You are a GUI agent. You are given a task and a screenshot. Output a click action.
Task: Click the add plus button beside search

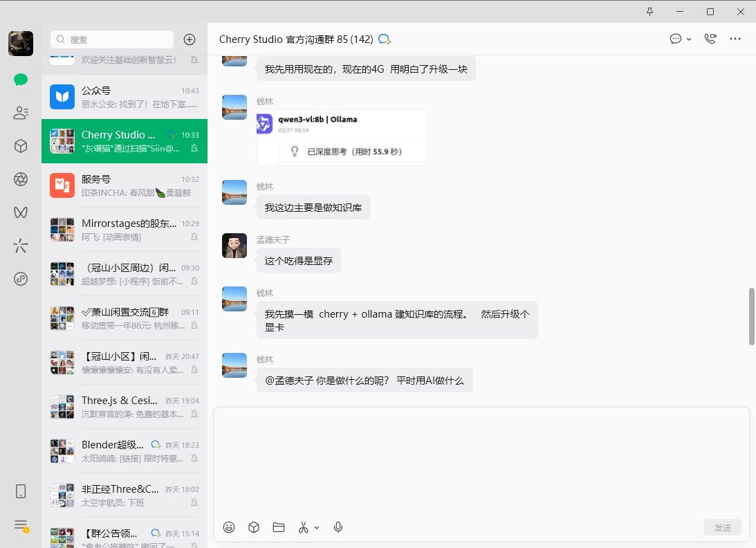[189, 39]
